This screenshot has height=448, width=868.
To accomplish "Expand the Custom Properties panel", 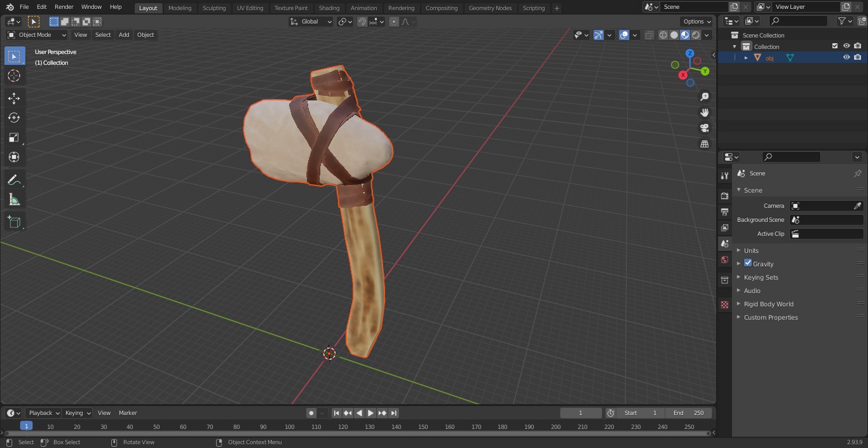I will click(771, 317).
